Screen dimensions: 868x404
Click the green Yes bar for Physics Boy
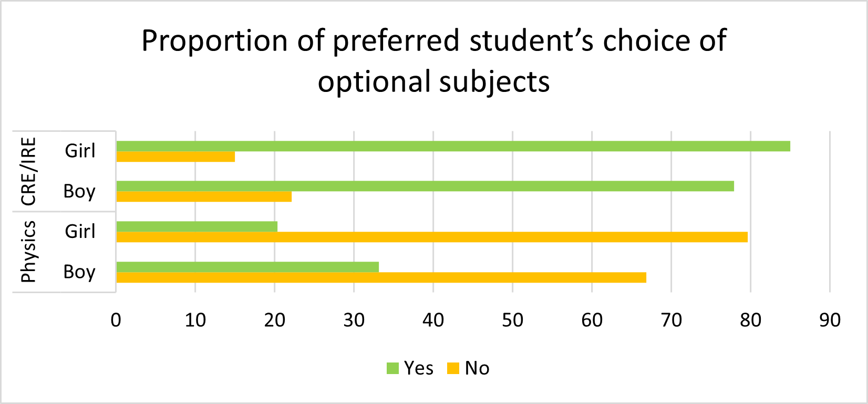coord(247,267)
